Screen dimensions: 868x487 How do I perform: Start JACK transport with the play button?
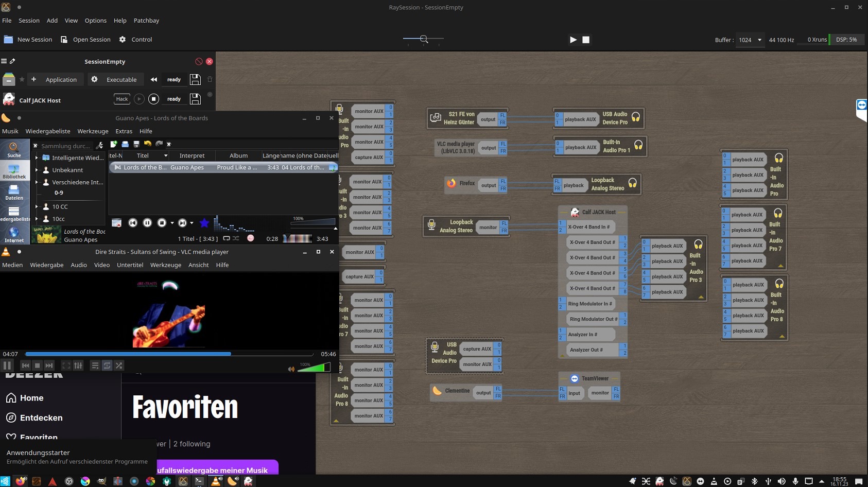[x=573, y=40]
